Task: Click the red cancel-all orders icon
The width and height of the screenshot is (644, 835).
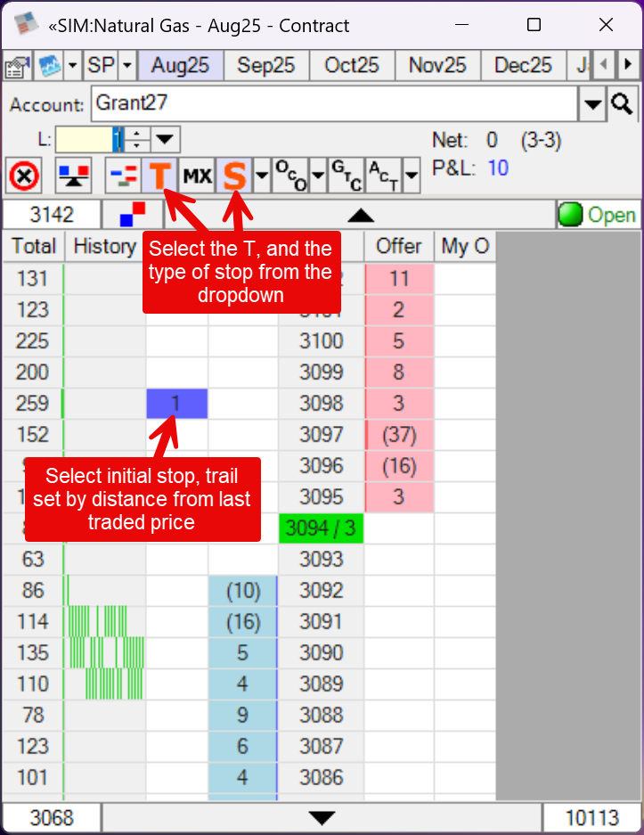Action: click(24, 176)
